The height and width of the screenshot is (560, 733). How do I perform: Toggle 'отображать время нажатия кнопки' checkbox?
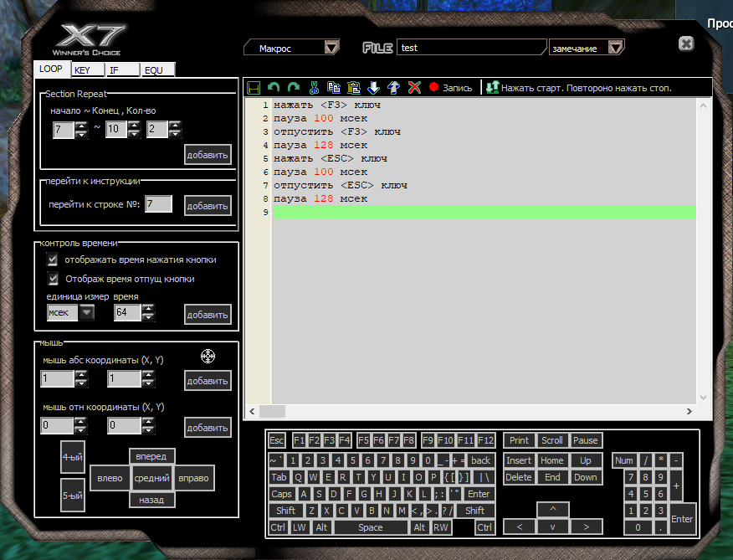(53, 260)
